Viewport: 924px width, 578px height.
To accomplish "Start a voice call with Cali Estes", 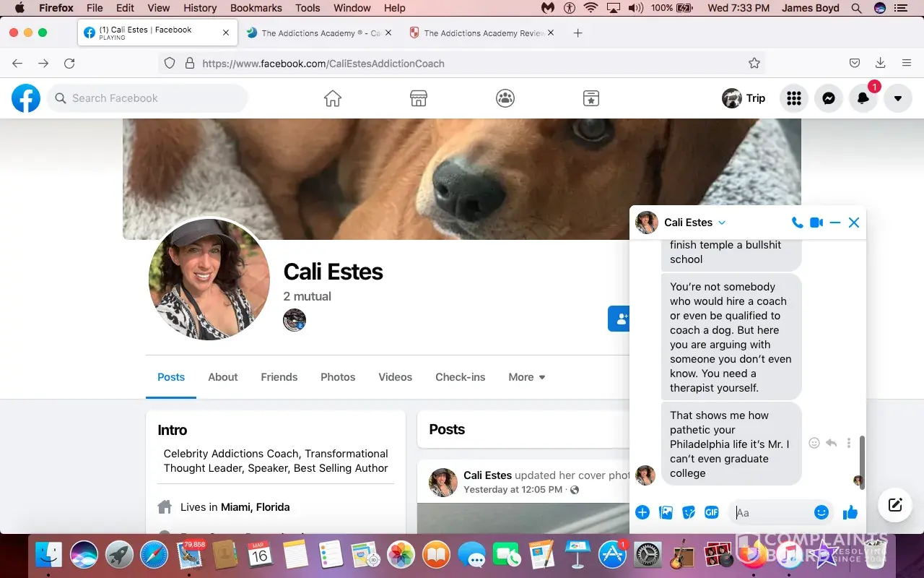I will pyautogui.click(x=797, y=223).
